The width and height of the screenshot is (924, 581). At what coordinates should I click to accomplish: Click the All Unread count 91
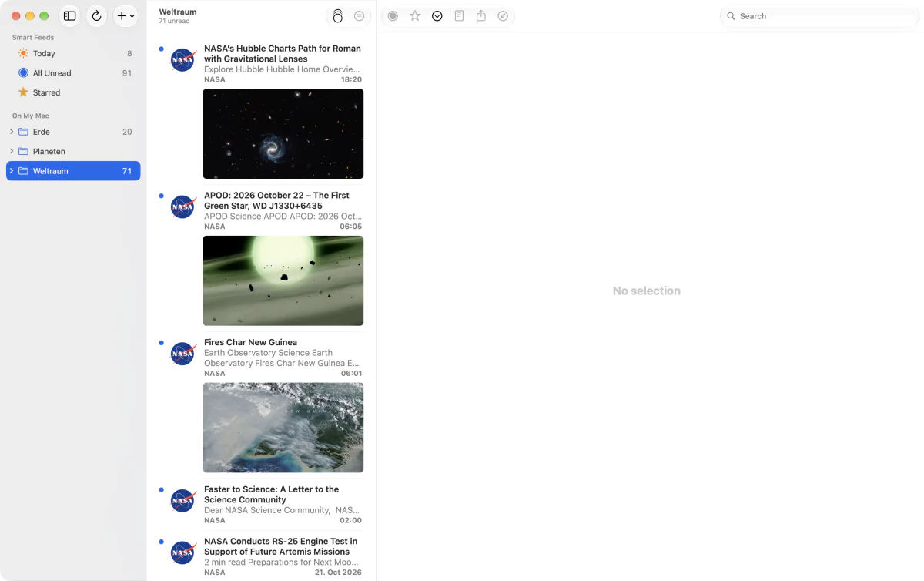[x=127, y=73]
